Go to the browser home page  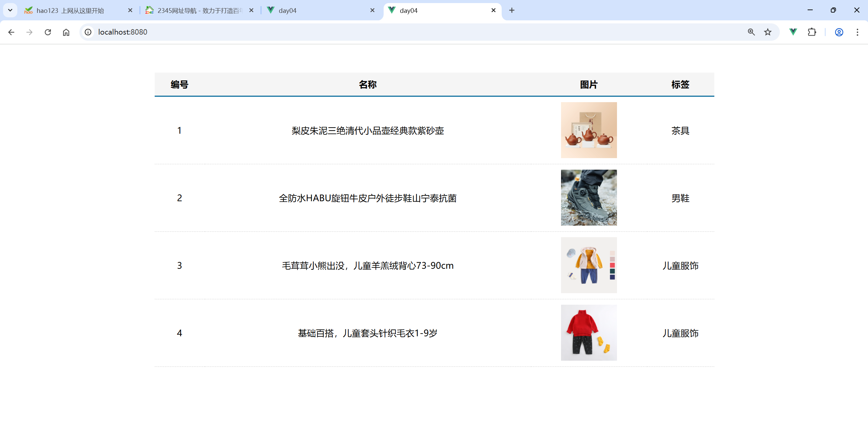[66, 32]
